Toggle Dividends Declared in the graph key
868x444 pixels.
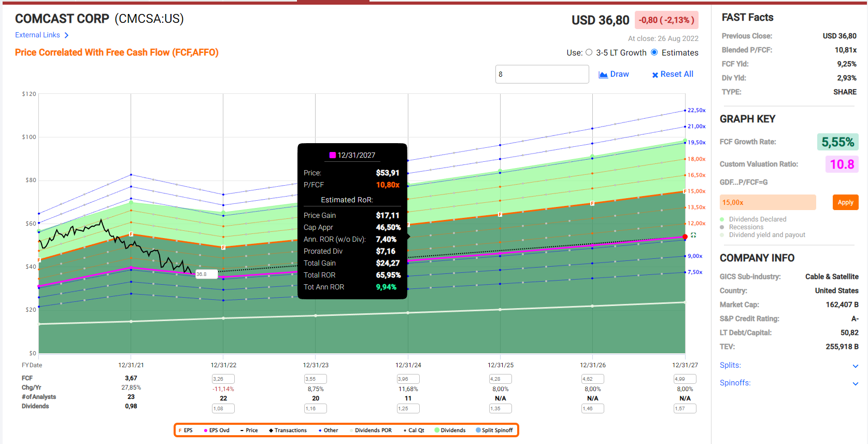tap(722, 219)
